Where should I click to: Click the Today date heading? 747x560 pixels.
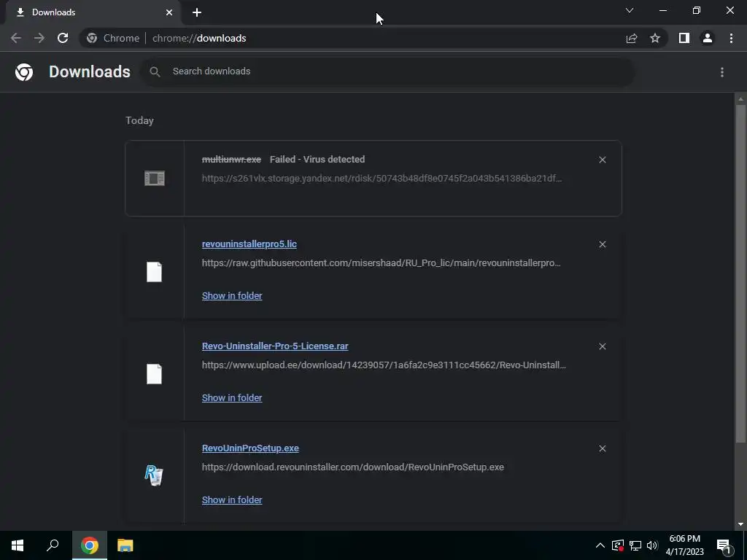[x=139, y=120]
